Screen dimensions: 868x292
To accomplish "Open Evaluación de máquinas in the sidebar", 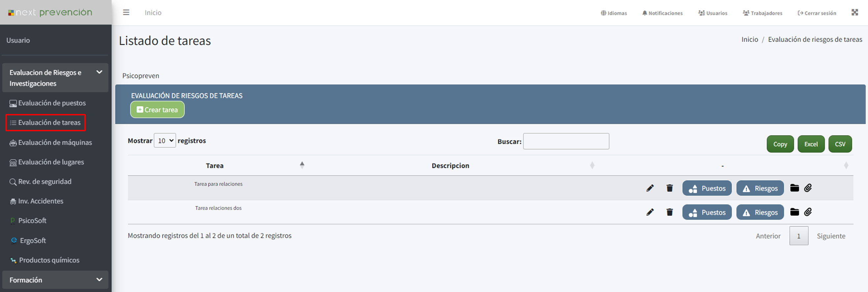I will tap(50, 143).
